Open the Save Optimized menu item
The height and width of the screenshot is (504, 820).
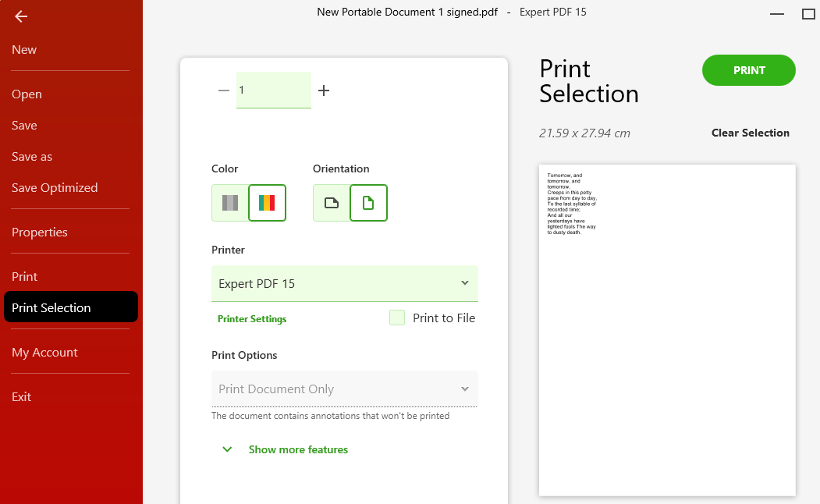pyautogui.click(x=55, y=188)
